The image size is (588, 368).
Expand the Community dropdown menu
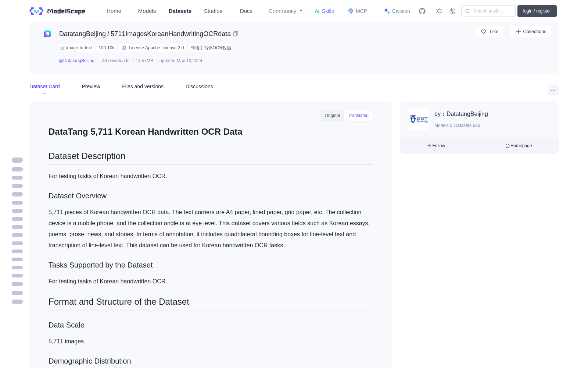pos(286,11)
